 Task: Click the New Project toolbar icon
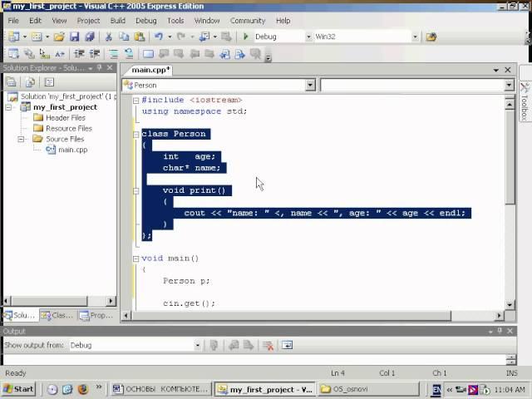(13, 37)
